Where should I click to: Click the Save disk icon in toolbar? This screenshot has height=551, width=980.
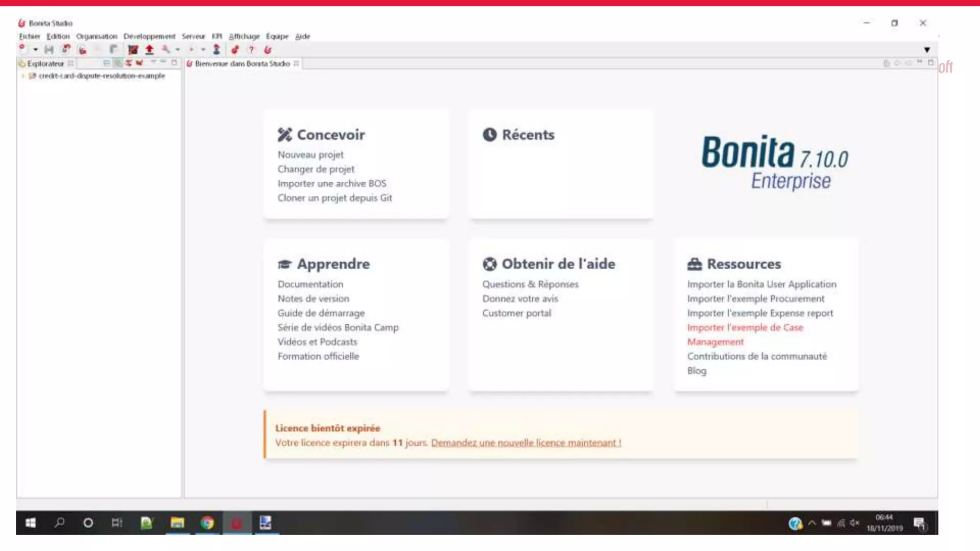pyautogui.click(x=49, y=50)
